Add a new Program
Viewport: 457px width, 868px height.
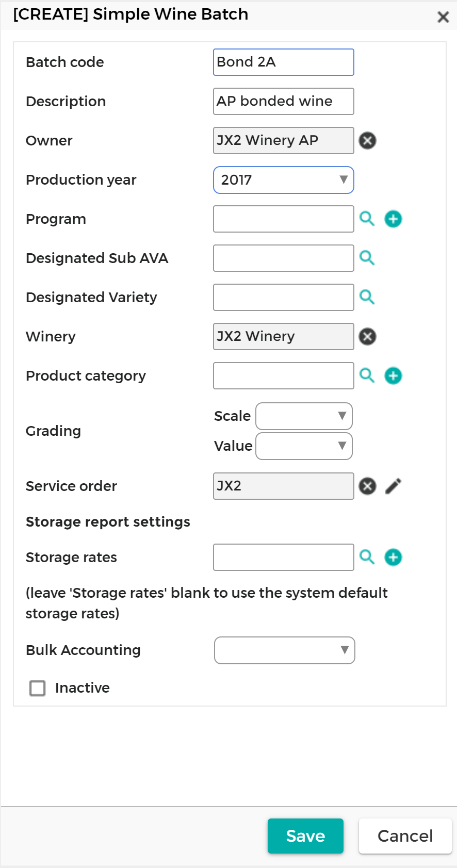point(393,219)
